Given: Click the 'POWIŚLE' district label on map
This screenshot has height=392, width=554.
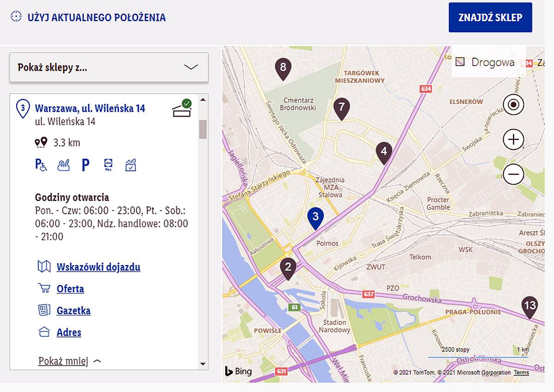Looking at the screenshot, I should [267, 331].
